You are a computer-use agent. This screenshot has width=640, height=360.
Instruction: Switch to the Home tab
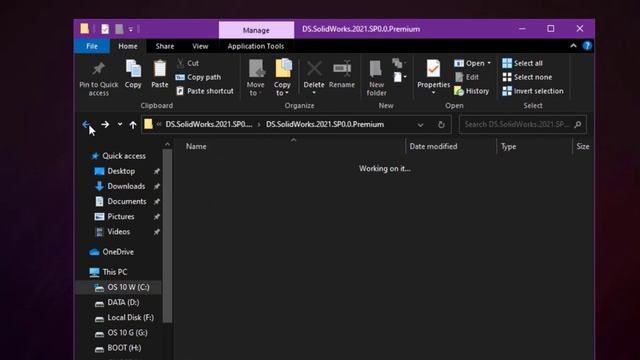128,46
